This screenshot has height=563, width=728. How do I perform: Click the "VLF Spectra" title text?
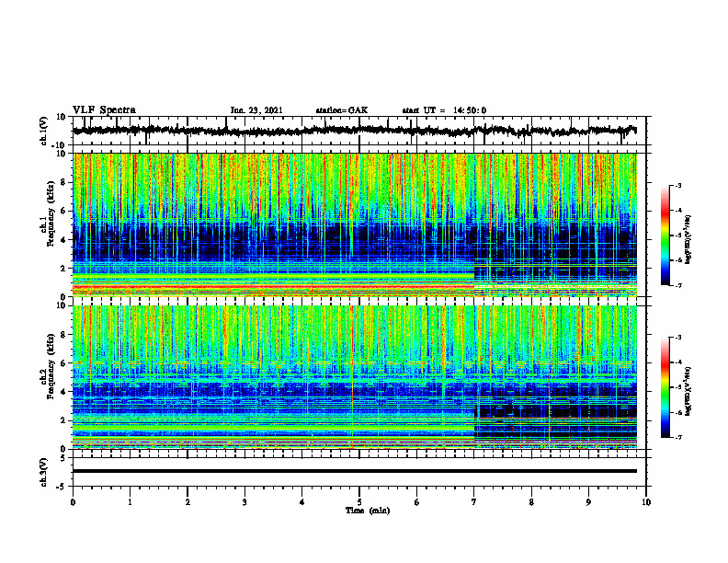coord(104,110)
